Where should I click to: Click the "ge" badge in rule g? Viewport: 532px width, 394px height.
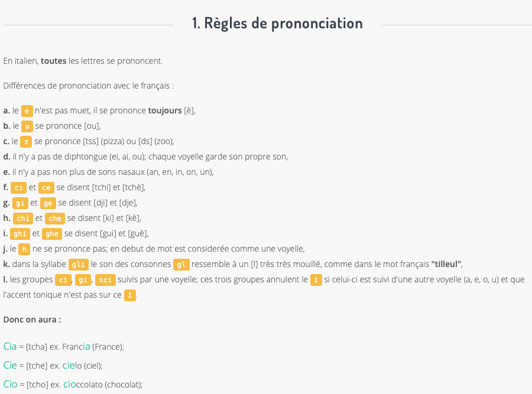pyautogui.click(x=48, y=203)
